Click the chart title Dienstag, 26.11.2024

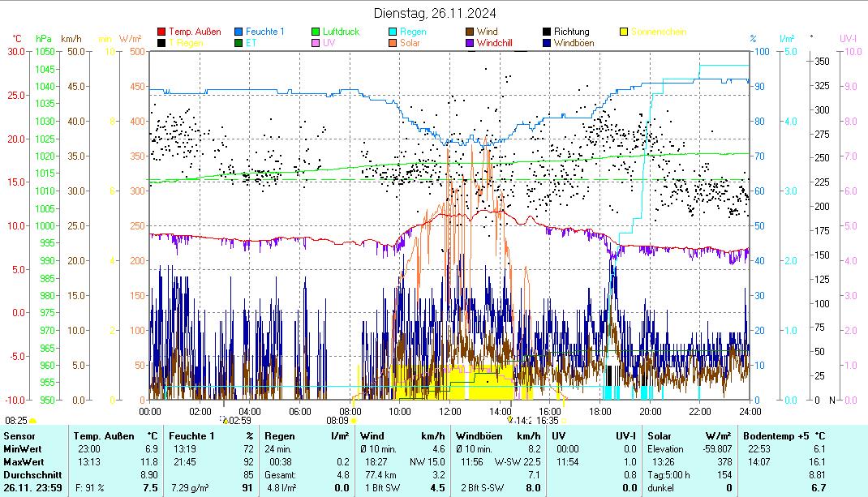[435, 13]
